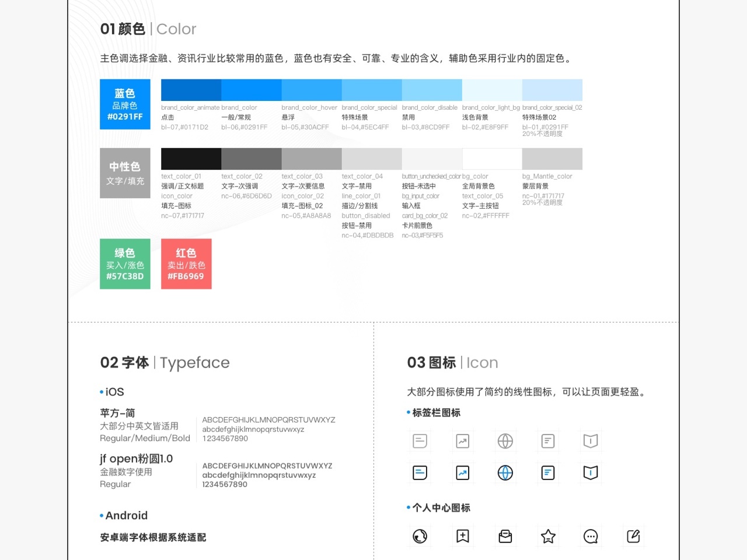Click the 'brand_color_hover' label text
The height and width of the screenshot is (560, 747).
[x=309, y=107]
